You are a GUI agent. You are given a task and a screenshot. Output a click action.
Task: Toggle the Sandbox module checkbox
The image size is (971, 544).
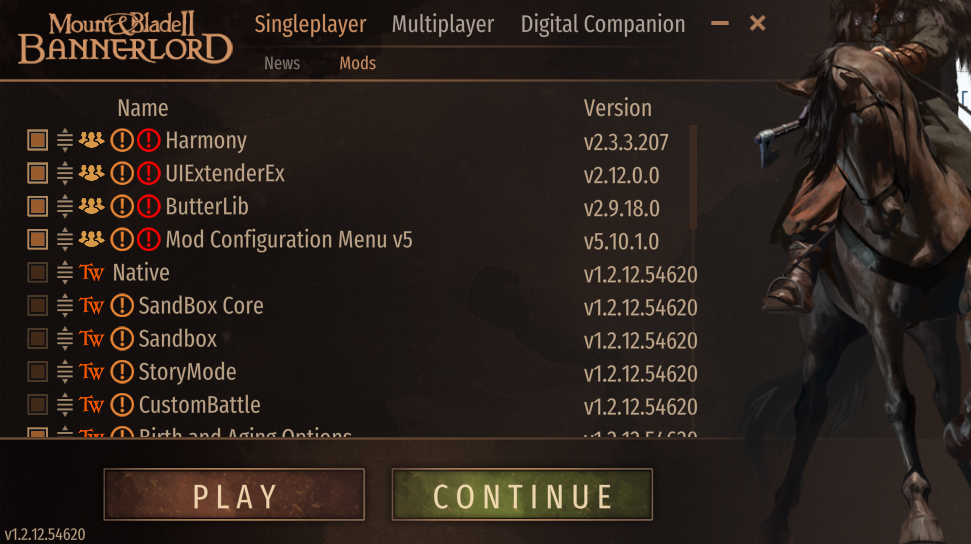tap(38, 338)
